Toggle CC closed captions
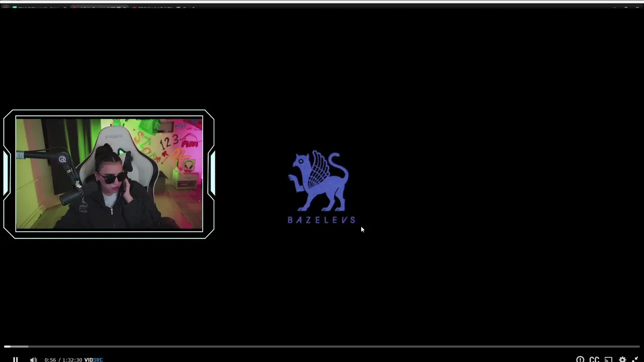Image resolution: width=644 pixels, height=362 pixels. (594, 359)
